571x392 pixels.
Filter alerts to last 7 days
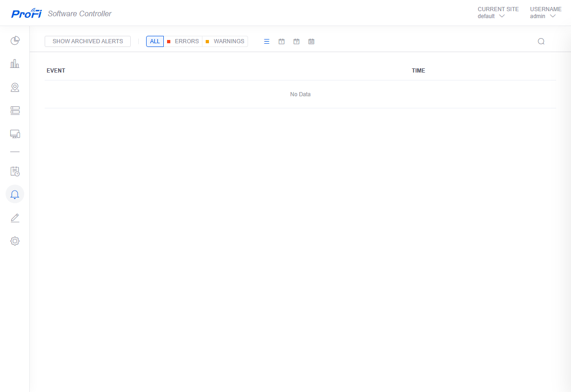296,41
